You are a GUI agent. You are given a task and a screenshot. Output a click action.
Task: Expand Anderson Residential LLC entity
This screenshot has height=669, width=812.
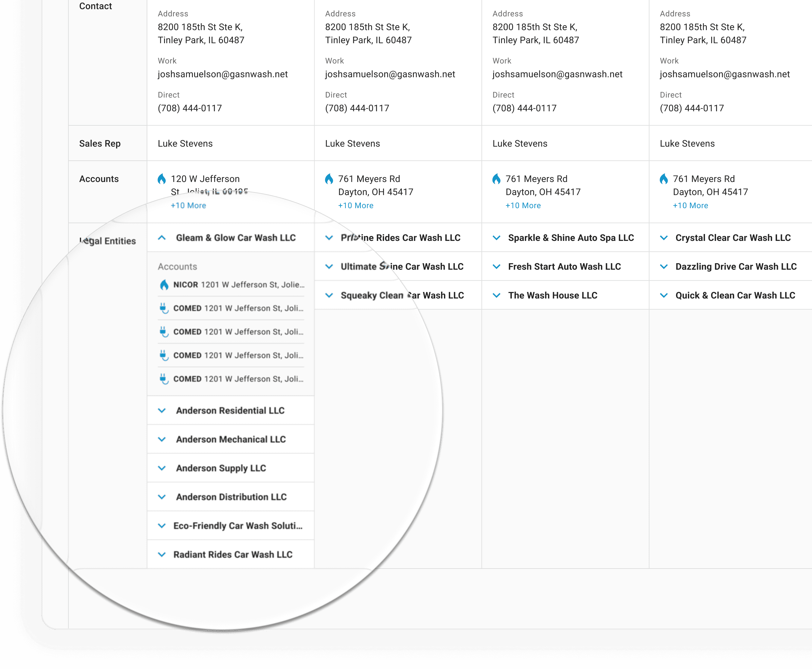pos(162,410)
